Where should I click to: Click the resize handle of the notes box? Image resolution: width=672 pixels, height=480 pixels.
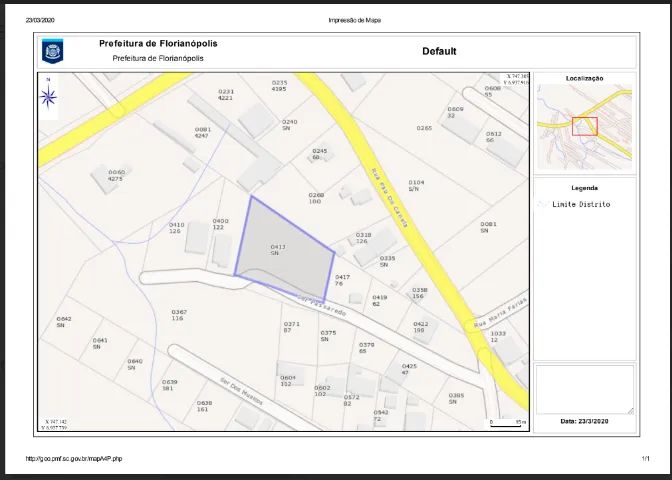(x=629, y=410)
